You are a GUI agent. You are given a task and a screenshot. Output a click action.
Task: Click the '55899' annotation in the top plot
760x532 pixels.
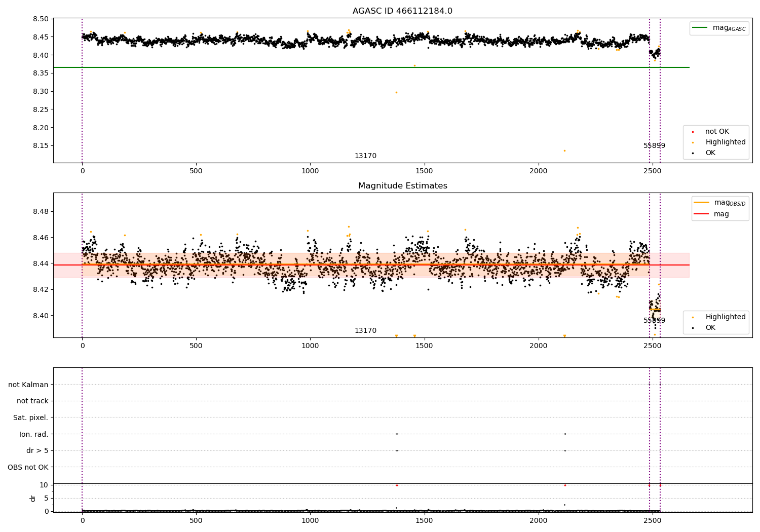coord(654,146)
